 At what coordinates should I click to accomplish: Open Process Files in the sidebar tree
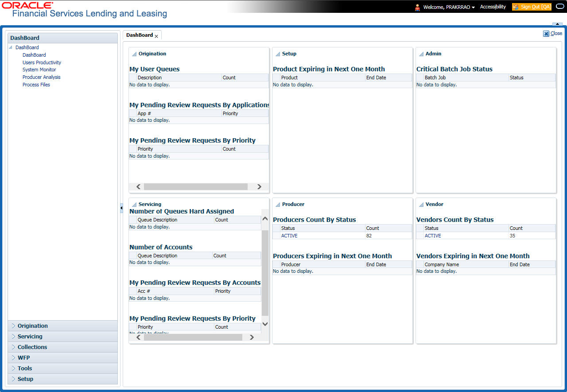point(36,85)
